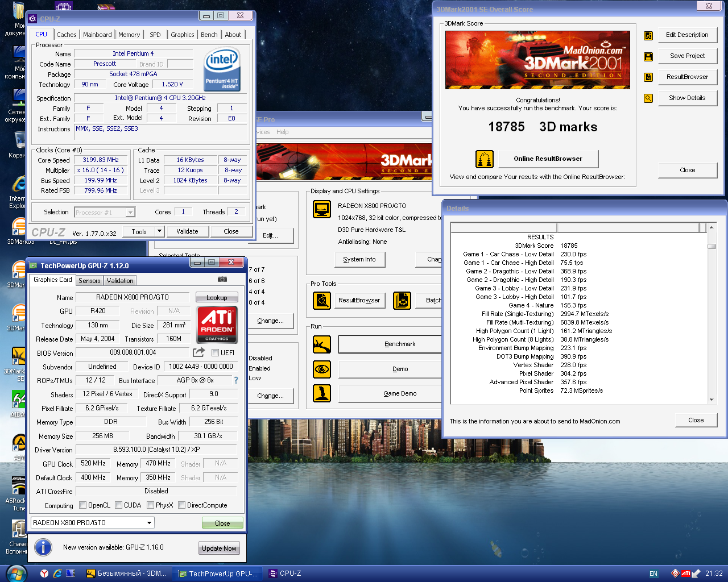This screenshot has height=582, width=728.
Task: Click Update Now for GPU-Z
Action: (x=219, y=548)
